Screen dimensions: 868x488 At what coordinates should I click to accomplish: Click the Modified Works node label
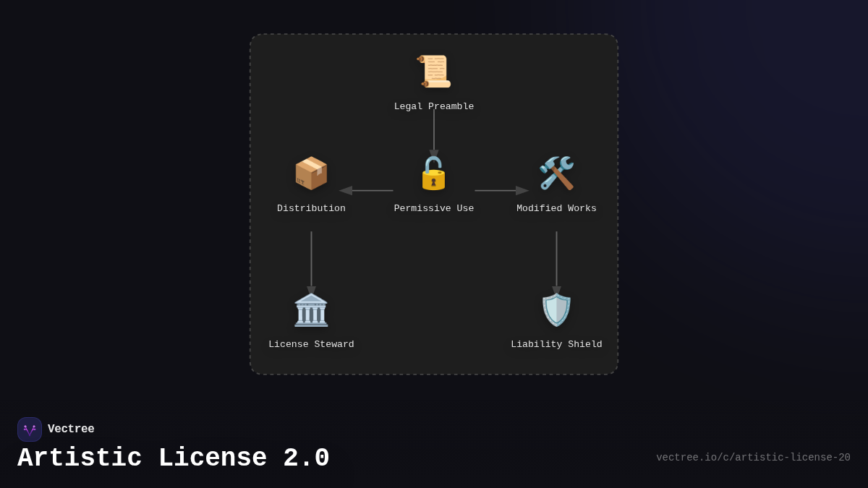[x=556, y=207]
